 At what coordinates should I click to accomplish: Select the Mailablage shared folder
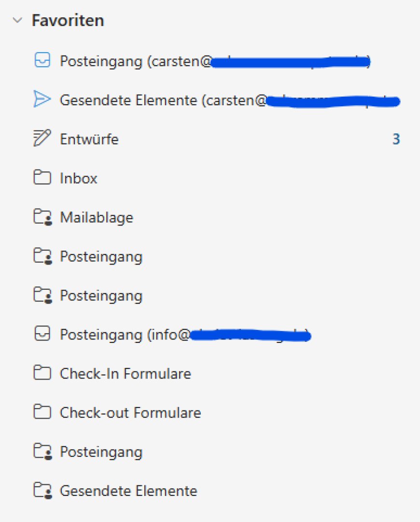tap(96, 218)
